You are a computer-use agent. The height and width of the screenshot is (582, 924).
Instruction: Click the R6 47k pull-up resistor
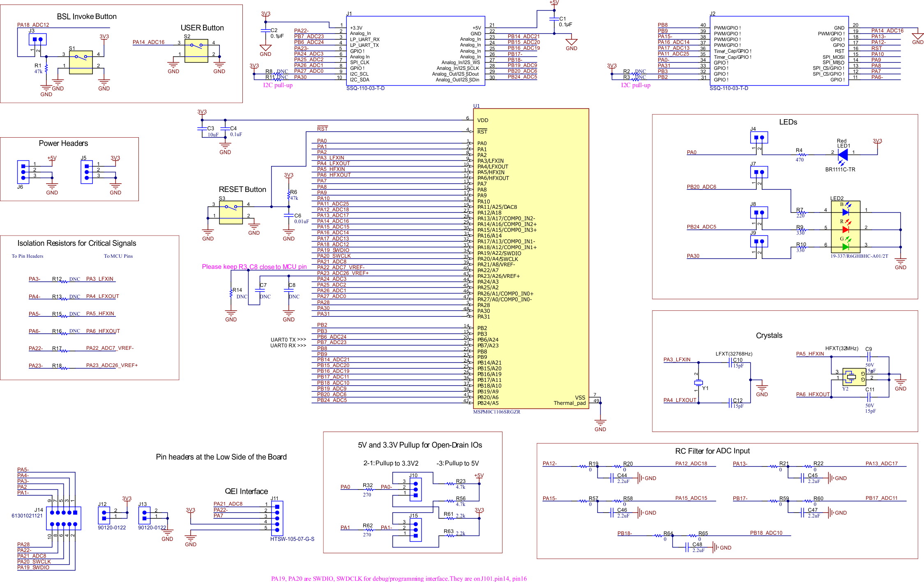289,195
